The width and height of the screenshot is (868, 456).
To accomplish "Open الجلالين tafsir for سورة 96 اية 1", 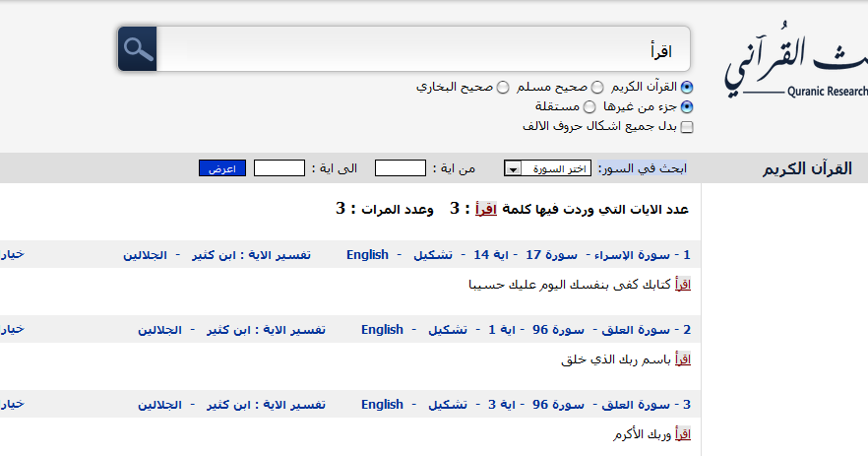I will pos(160,330).
